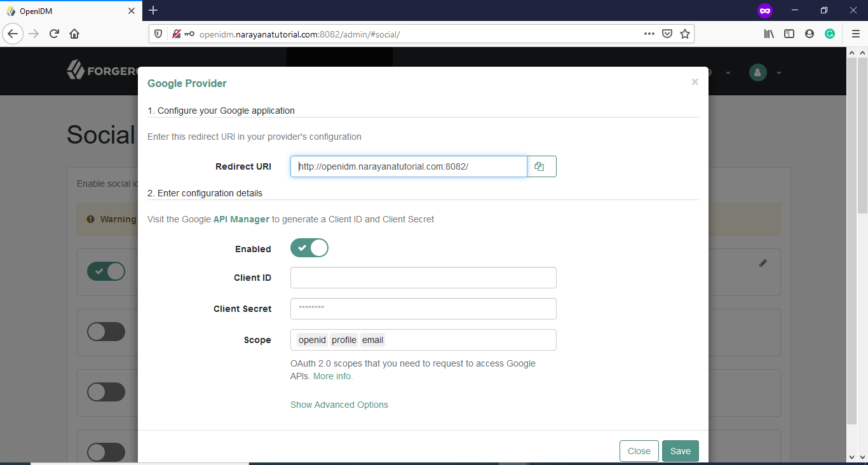Open the More info link
Viewport: 868px width, 465px height.
coord(333,376)
